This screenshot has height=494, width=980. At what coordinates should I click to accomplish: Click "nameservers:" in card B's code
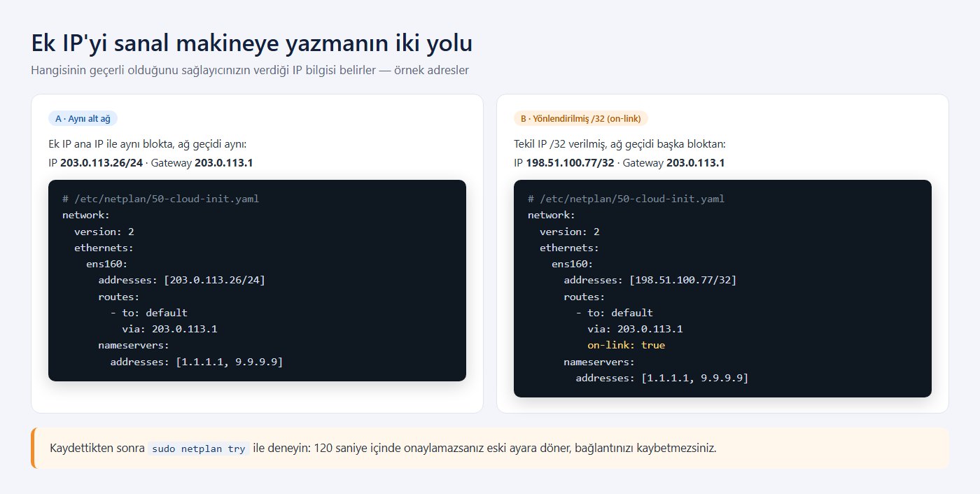click(x=599, y=362)
